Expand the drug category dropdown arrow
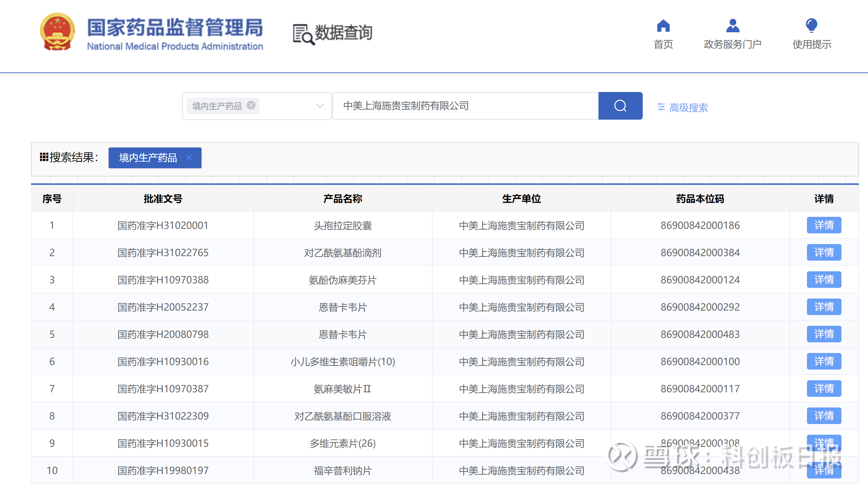868x484 pixels. [x=320, y=106]
